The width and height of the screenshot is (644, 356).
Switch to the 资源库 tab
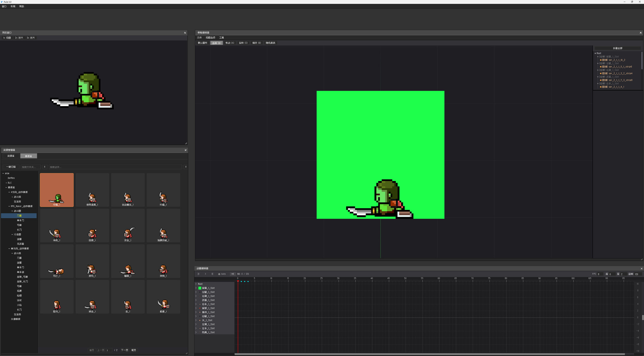click(x=11, y=156)
